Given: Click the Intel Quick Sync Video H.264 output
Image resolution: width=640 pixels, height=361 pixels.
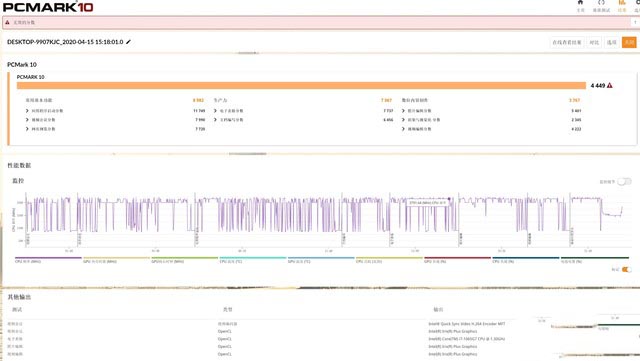Looking at the screenshot, I should [x=467, y=323].
